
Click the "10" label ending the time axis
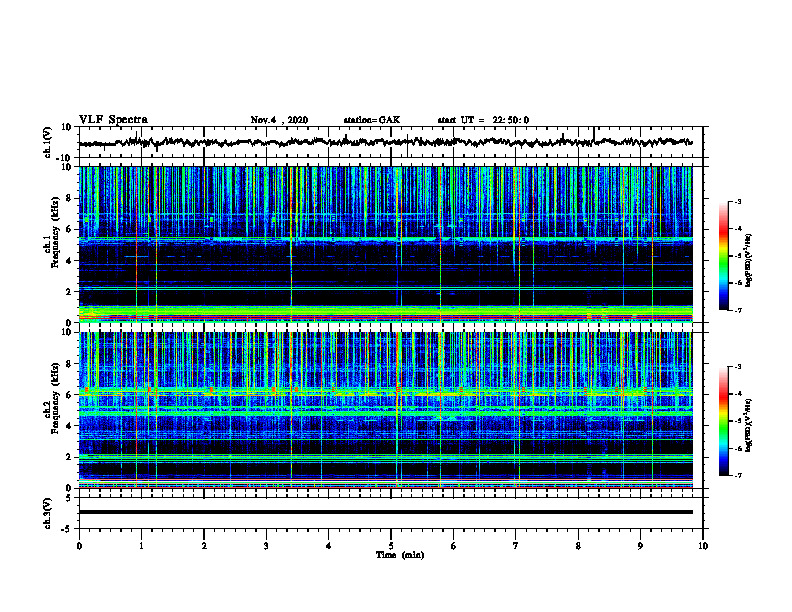coord(703,546)
